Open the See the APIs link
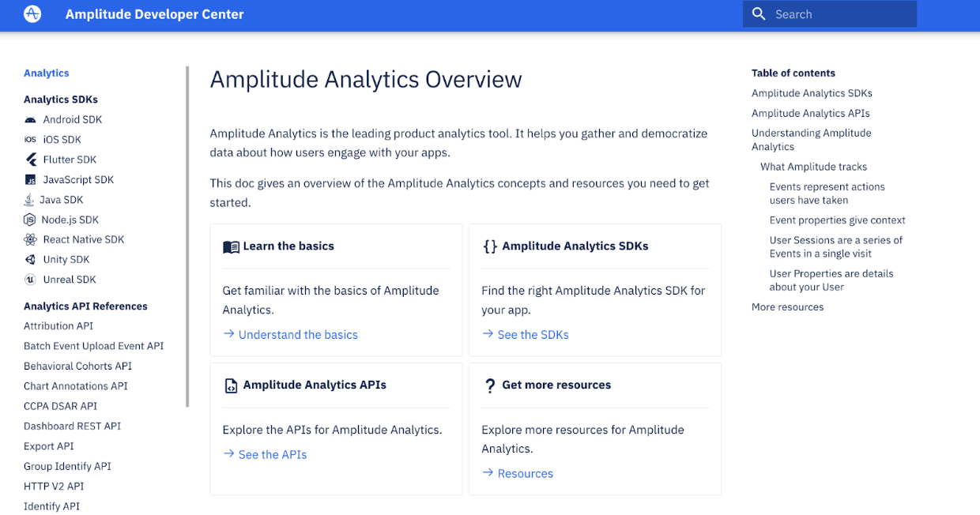 click(273, 455)
